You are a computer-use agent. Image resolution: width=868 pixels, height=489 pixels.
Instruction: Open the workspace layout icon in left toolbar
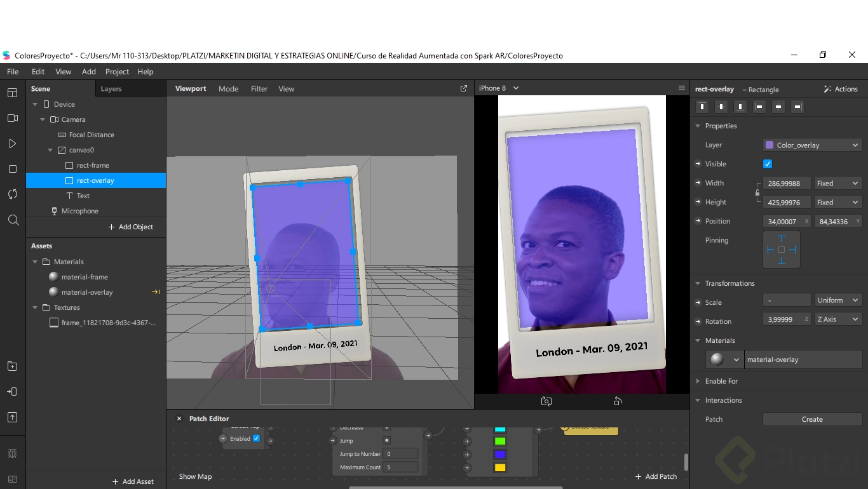click(13, 93)
